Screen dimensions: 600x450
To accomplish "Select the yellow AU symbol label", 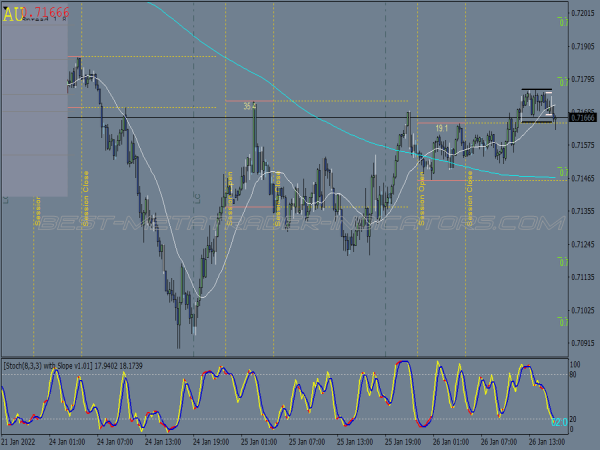I will pos(13,15).
